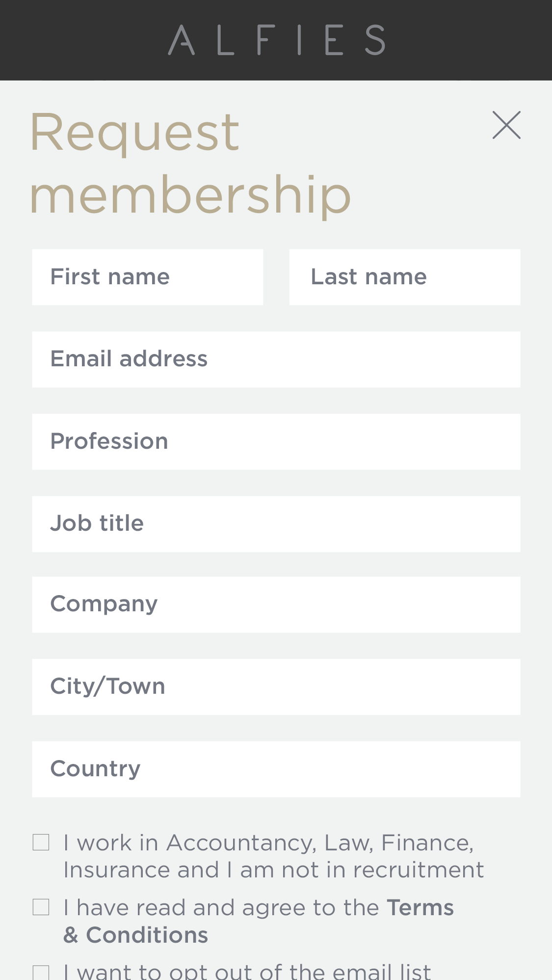Image resolution: width=552 pixels, height=980 pixels.
Task: Select the Email address input
Action: point(276,359)
